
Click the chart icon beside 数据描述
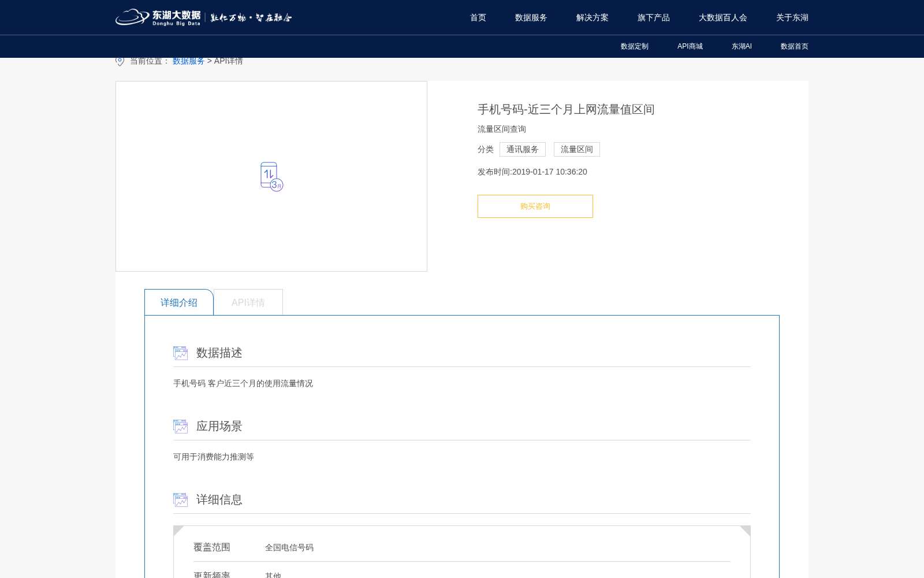[x=180, y=353]
